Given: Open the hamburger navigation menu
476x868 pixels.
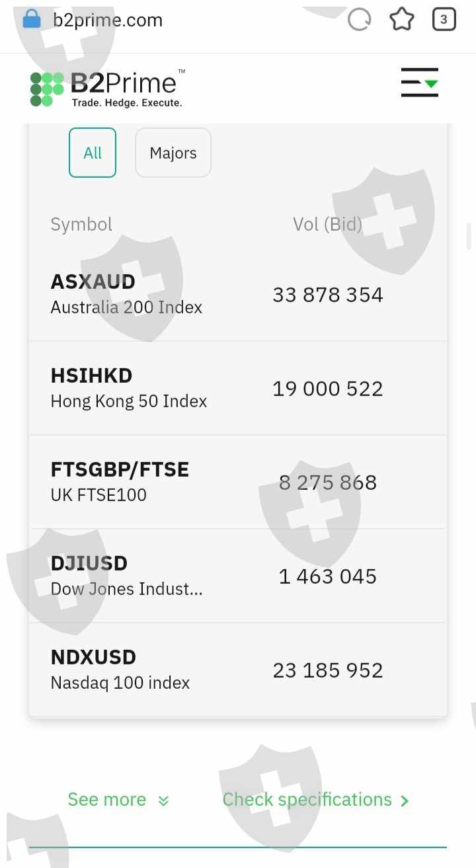Looking at the screenshot, I should 420,83.
